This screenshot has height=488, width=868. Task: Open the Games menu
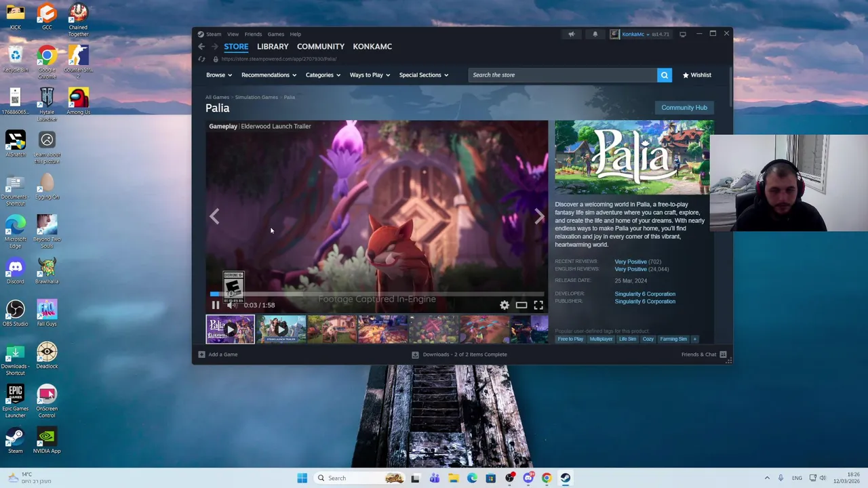(x=275, y=34)
